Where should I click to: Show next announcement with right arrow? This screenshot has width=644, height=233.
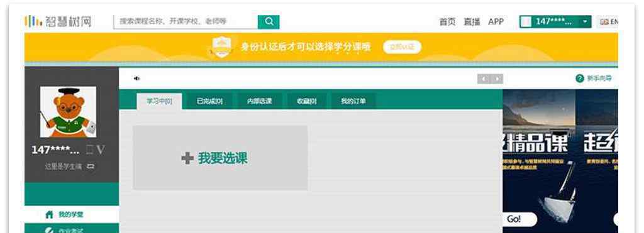click(x=497, y=79)
